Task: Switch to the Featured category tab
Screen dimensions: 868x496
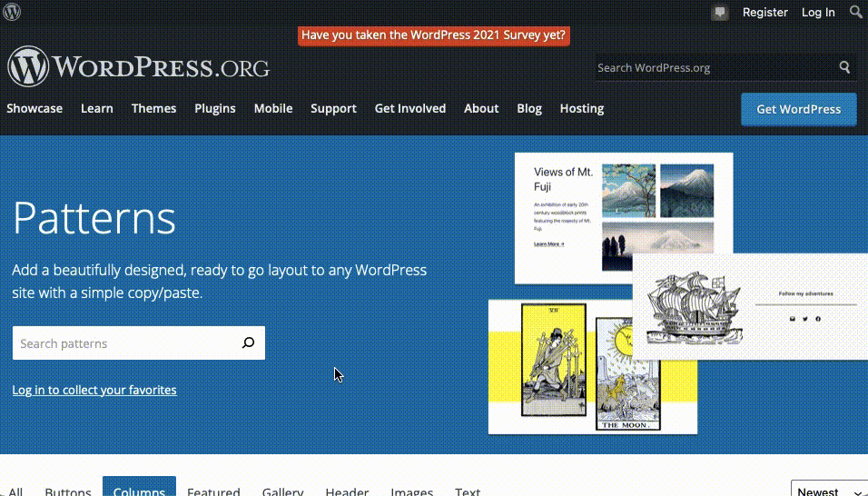Action: (x=213, y=490)
